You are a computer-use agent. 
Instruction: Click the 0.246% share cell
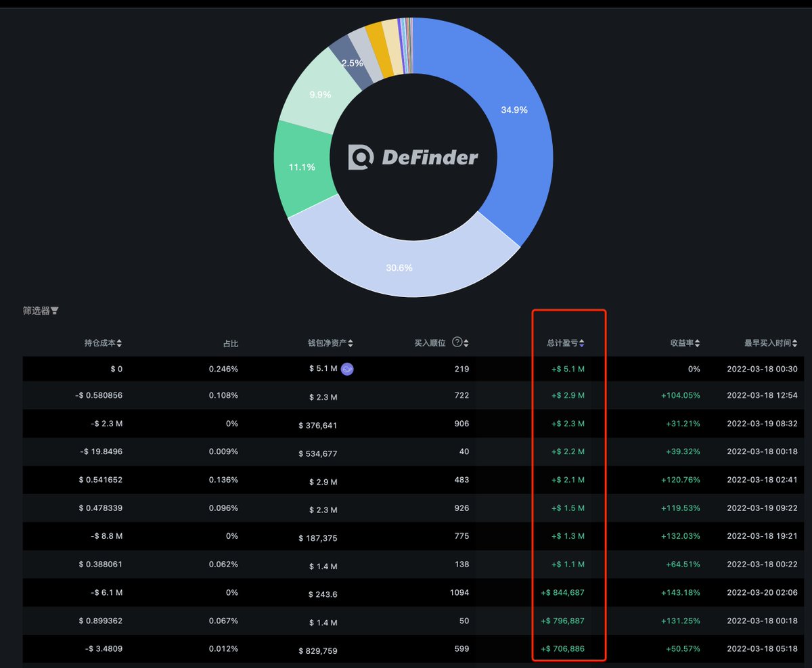coord(223,369)
